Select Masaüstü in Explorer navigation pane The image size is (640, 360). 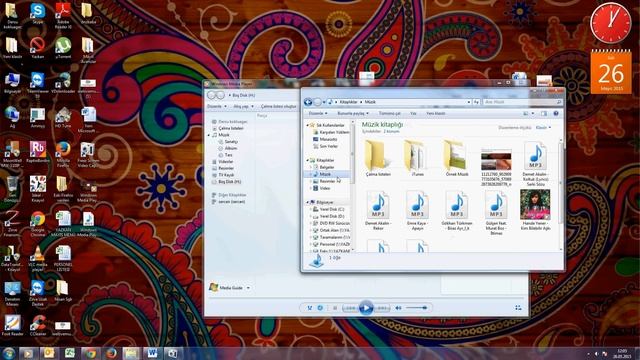(325, 139)
